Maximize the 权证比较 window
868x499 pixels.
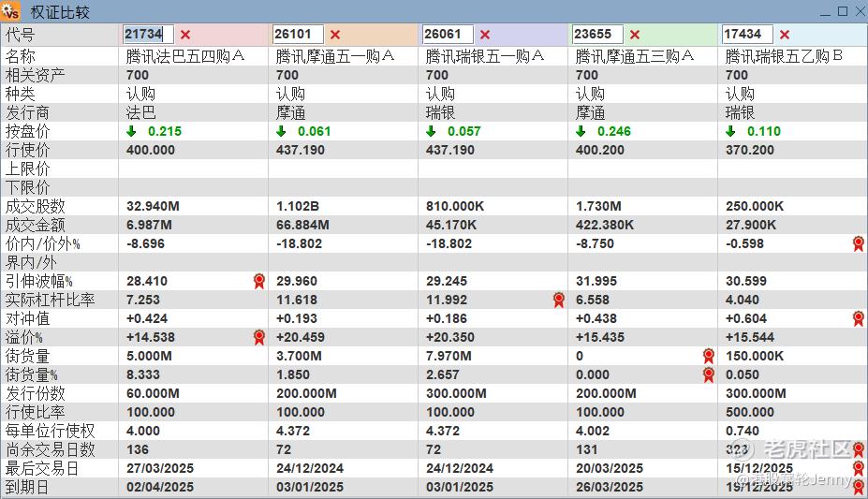843,11
